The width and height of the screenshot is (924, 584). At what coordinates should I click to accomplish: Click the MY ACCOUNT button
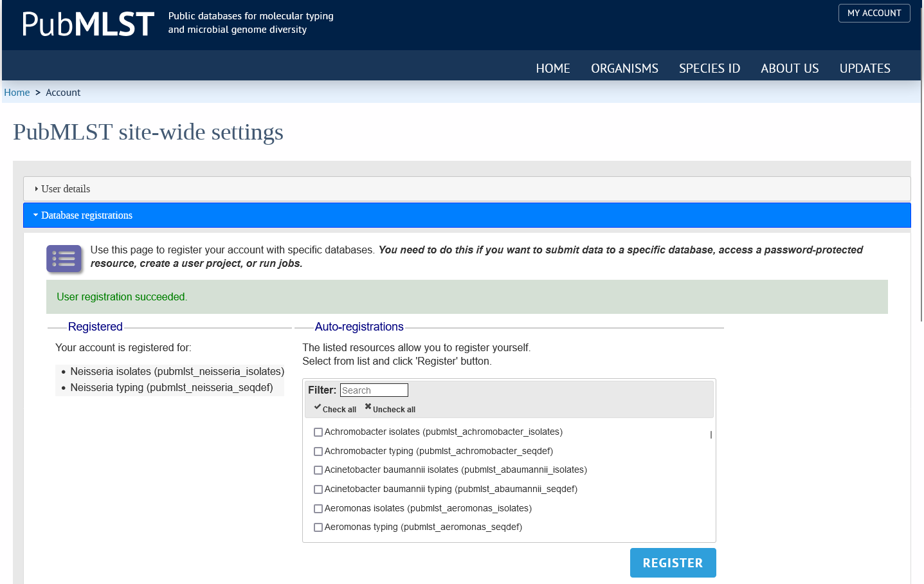[874, 13]
